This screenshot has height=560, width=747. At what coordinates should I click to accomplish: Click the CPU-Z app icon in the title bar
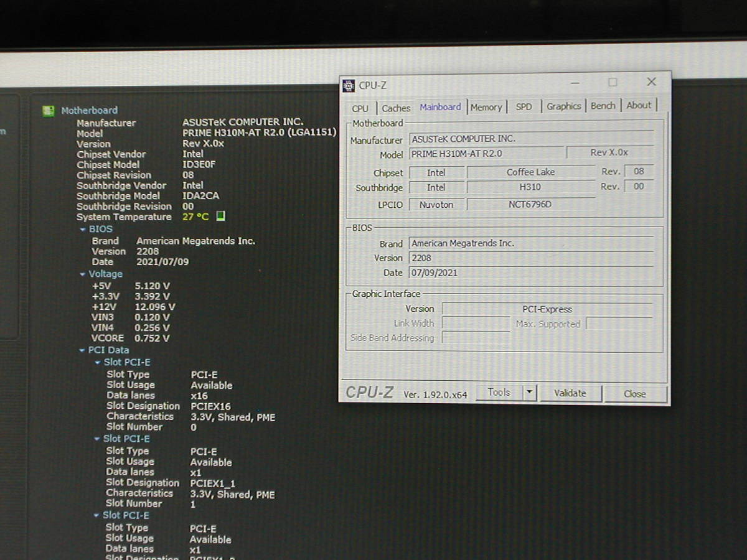click(349, 85)
